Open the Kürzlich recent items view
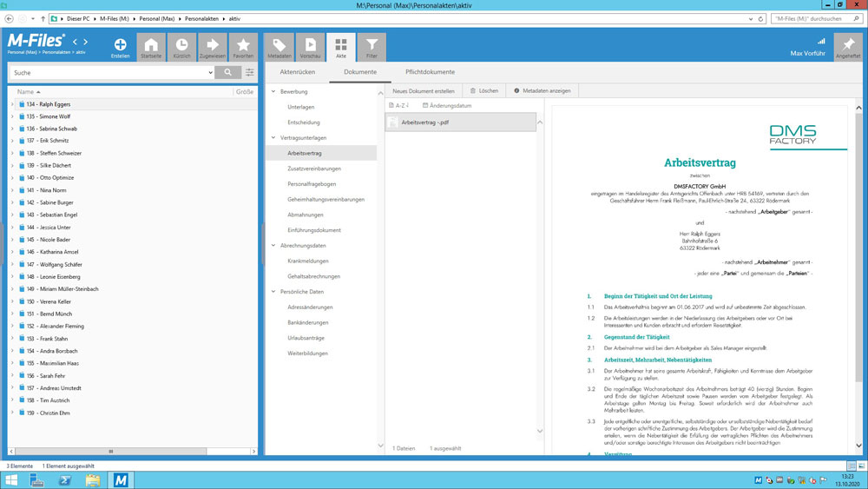 point(181,47)
